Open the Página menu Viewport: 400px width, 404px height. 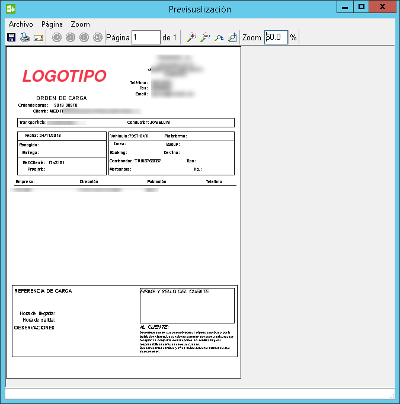coord(52,24)
